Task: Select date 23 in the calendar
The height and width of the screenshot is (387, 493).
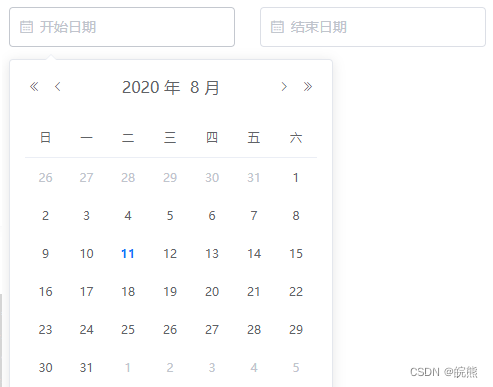Action: click(45, 330)
